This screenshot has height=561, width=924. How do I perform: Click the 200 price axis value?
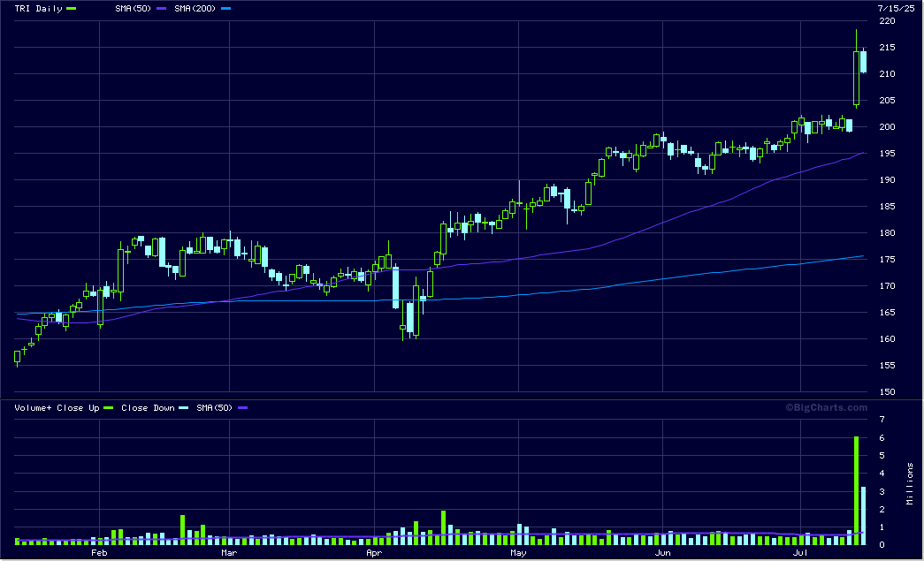pos(887,127)
